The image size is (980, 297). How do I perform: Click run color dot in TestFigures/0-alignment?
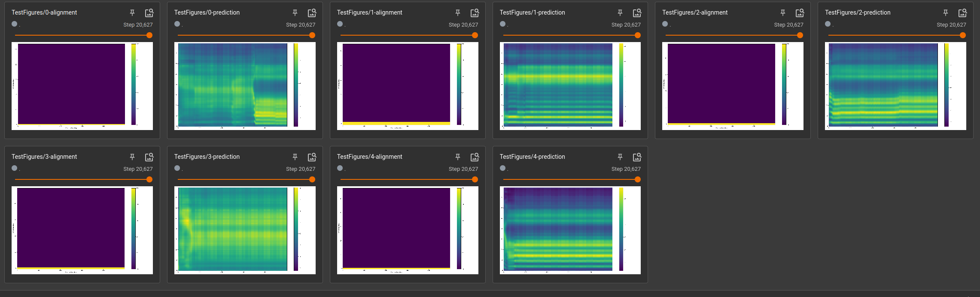click(15, 24)
